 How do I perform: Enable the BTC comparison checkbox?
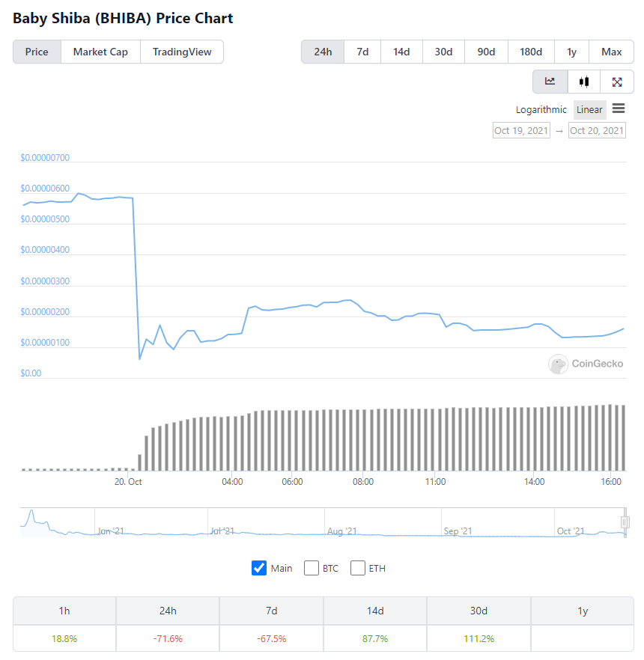[312, 568]
